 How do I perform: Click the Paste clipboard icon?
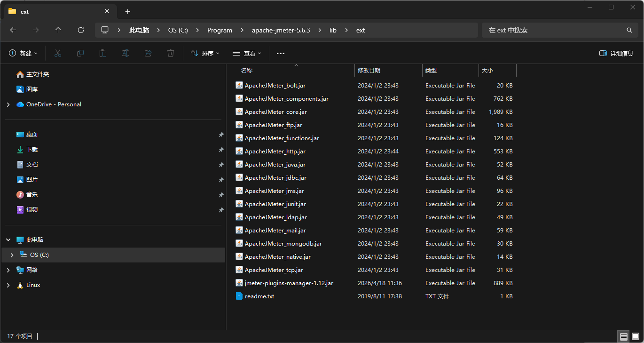coord(103,54)
